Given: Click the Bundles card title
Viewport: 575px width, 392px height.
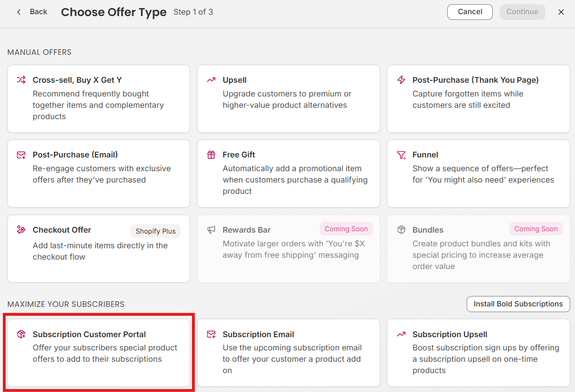Looking at the screenshot, I should click(x=428, y=230).
